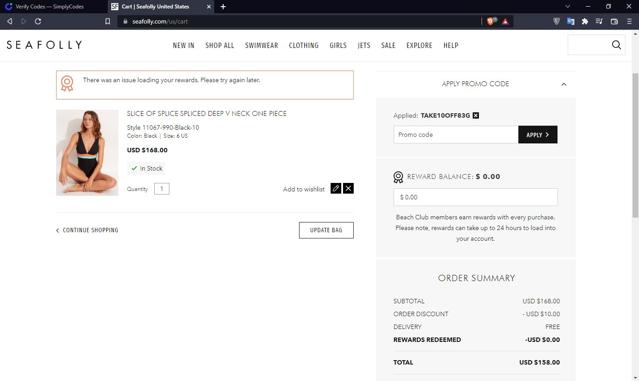
Task: Open Brave Shields lion icon
Action: [491, 21]
